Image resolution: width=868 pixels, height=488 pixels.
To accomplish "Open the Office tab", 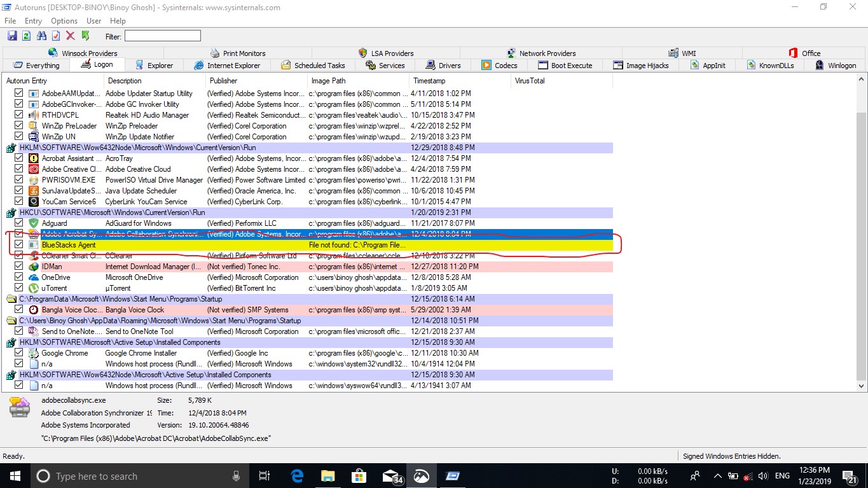I will pos(804,53).
